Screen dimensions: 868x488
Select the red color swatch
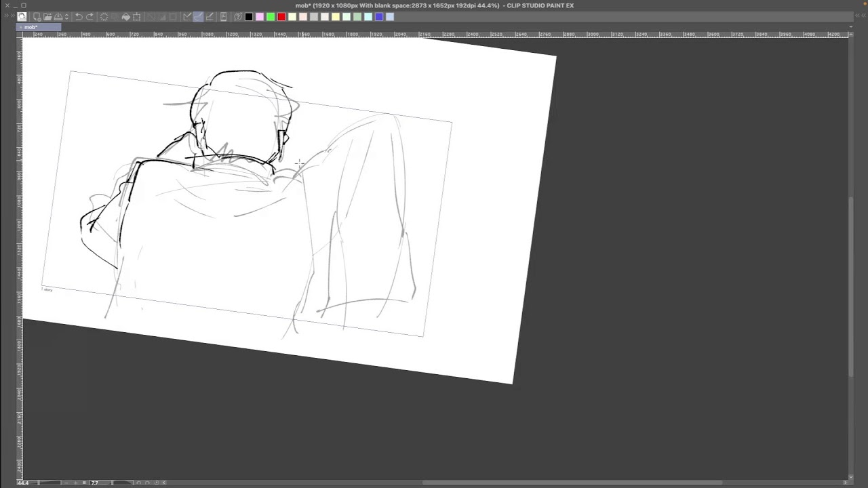(281, 16)
